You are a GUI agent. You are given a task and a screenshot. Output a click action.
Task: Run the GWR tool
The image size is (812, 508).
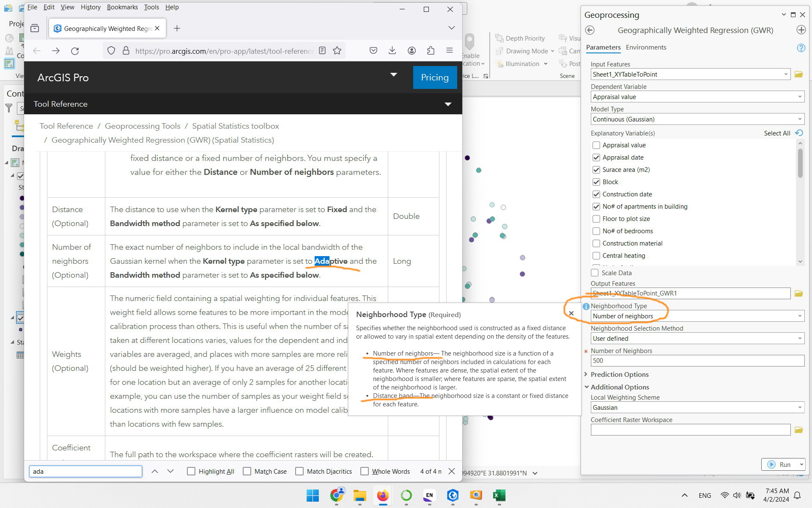(779, 464)
